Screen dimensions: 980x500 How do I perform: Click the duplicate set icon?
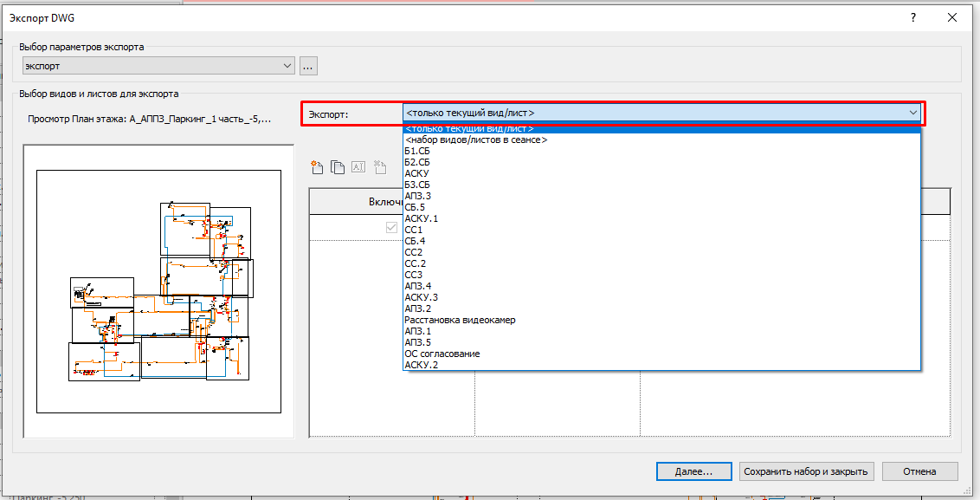(x=338, y=167)
